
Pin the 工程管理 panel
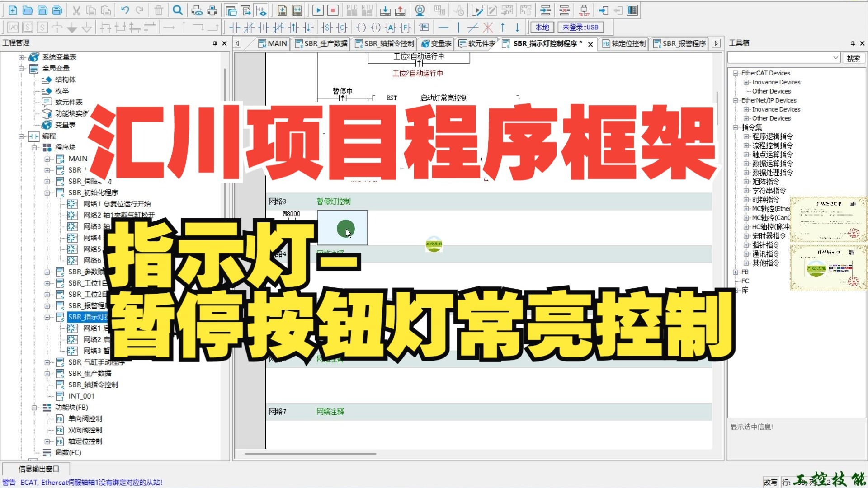215,43
